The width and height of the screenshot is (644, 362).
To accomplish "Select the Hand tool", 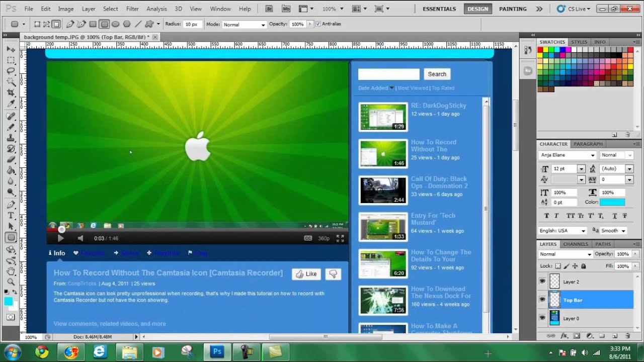I will pyautogui.click(x=11, y=271).
